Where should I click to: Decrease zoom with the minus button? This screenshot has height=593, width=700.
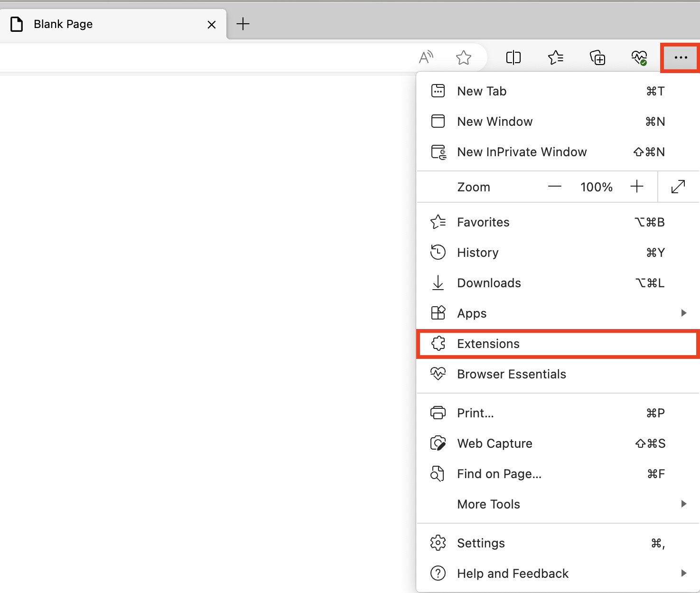(554, 187)
